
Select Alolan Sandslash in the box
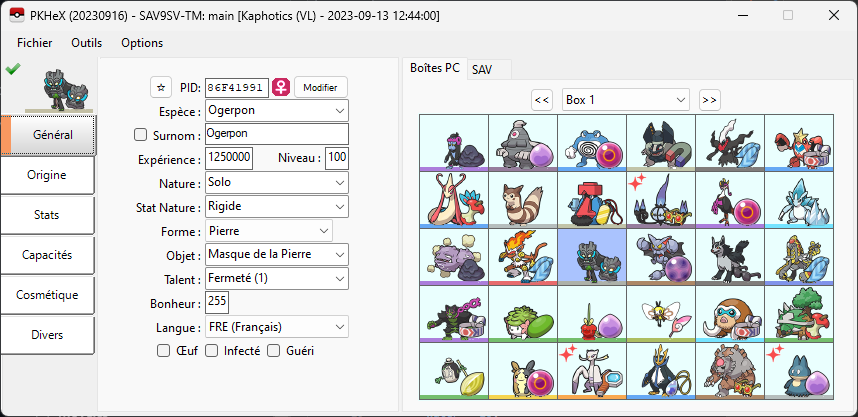click(799, 200)
